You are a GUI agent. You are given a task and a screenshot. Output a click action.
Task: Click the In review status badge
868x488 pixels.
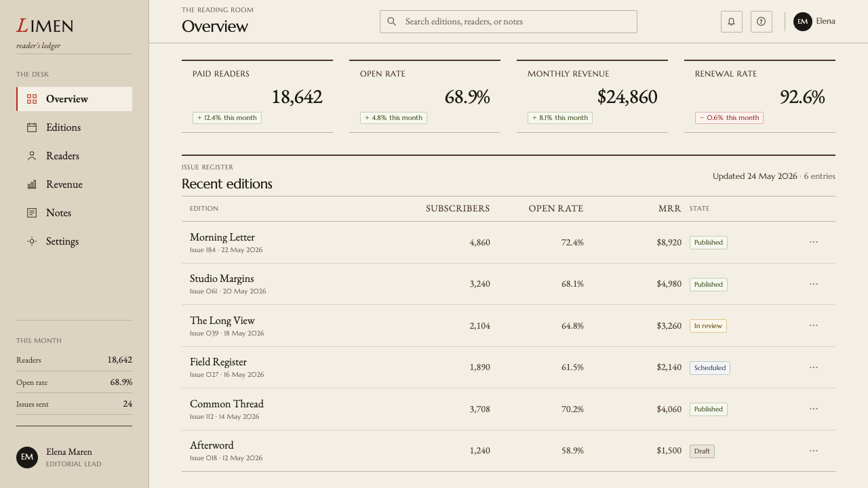coord(708,326)
